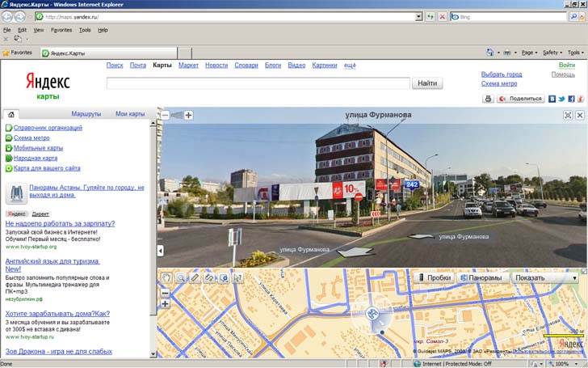Open the Мои карты tab in sidebar
This screenshot has width=588, height=368.
[130, 114]
